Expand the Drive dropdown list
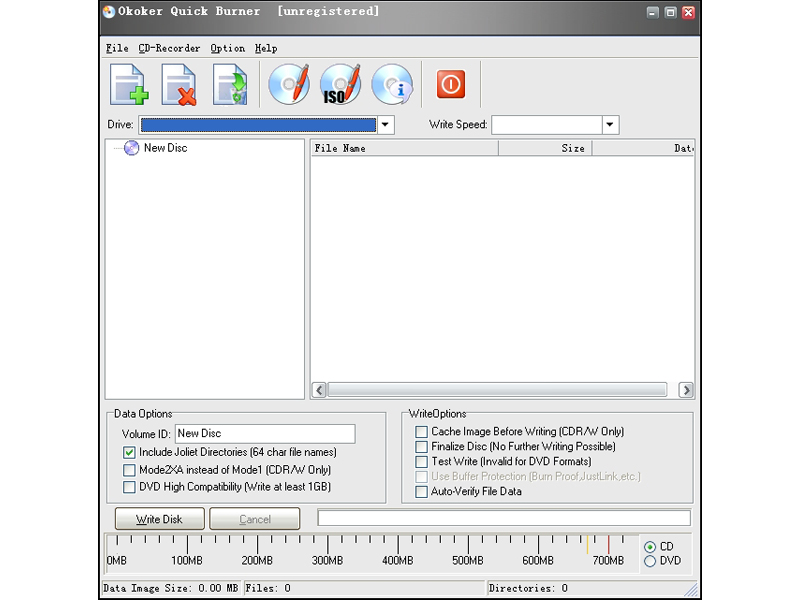The height and width of the screenshot is (600, 800). [x=385, y=124]
